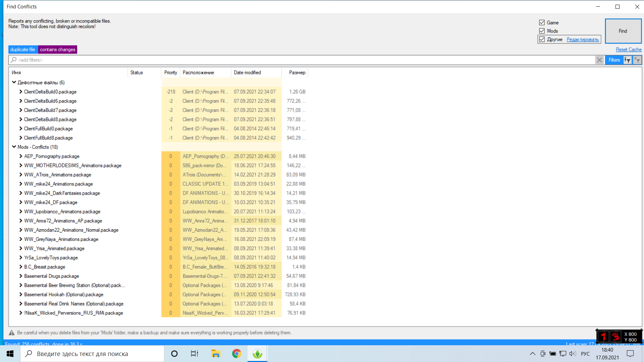Click the red hand icon in the overlay
The width and height of the screenshot is (644, 362).
tap(616, 337)
